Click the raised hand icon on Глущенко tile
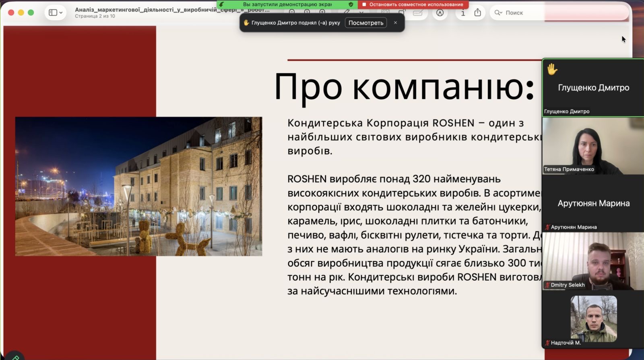Viewport: 644px width, 360px height. 552,69
